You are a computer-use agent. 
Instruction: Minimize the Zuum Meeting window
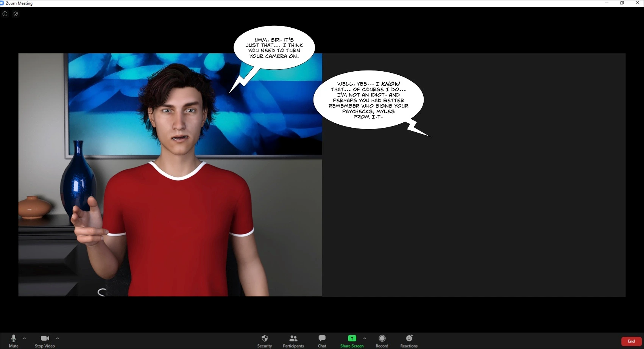point(607,3)
